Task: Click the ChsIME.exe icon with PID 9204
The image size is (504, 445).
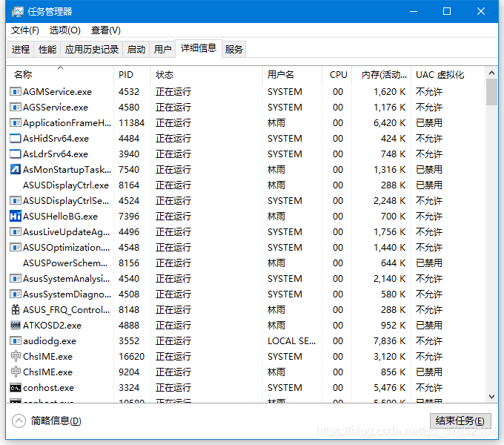Action: 16,372
